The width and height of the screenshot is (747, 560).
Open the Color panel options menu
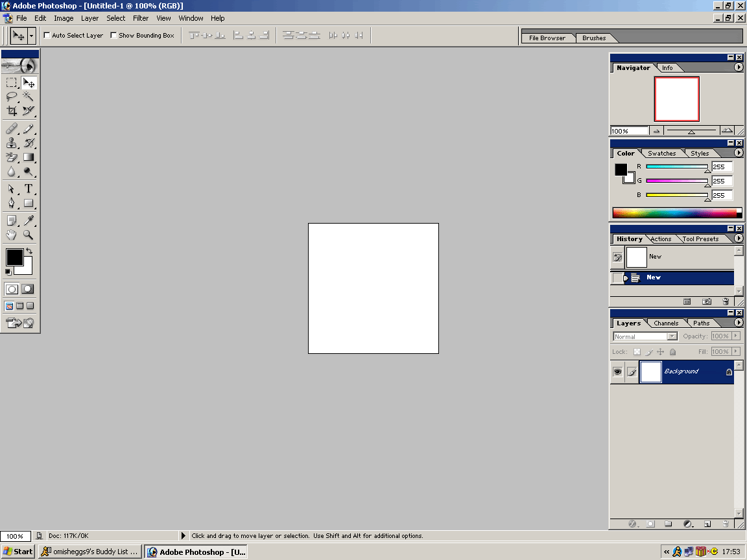click(739, 153)
